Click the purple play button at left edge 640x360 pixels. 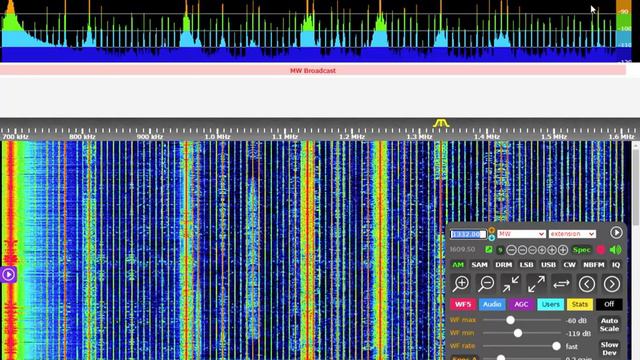(x=8, y=275)
